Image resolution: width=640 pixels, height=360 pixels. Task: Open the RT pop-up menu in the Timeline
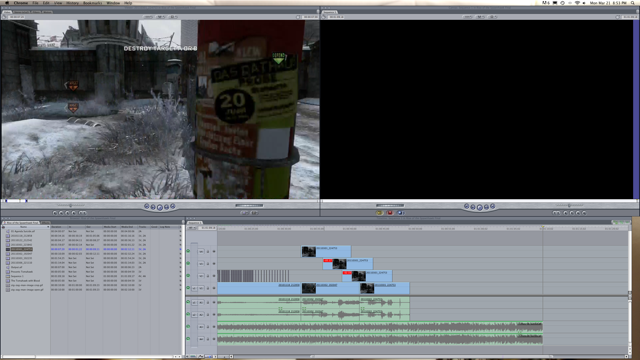pos(192,228)
